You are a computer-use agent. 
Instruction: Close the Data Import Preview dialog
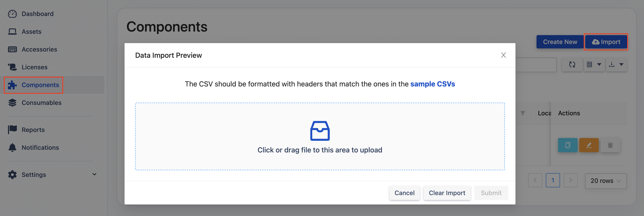[x=503, y=55]
